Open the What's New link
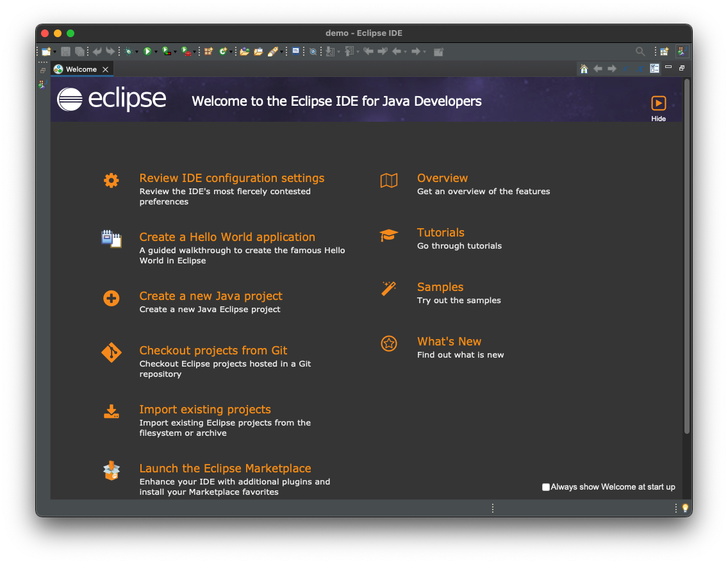This screenshot has width=728, height=564. click(449, 341)
